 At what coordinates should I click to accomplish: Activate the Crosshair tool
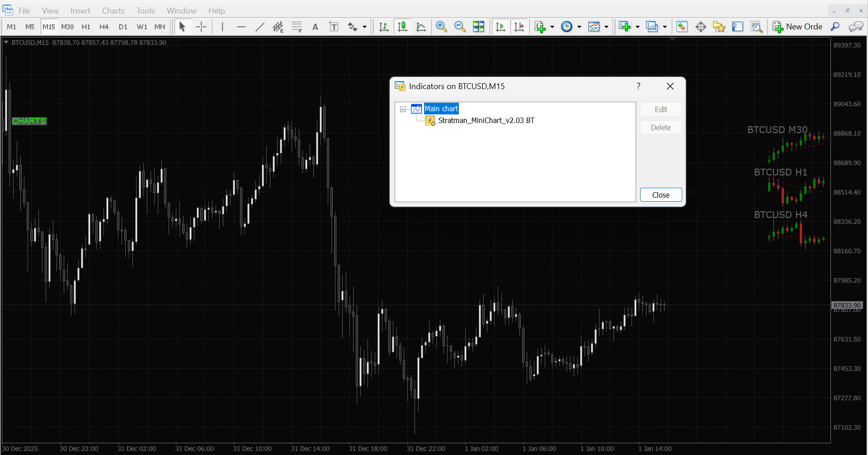click(x=201, y=27)
